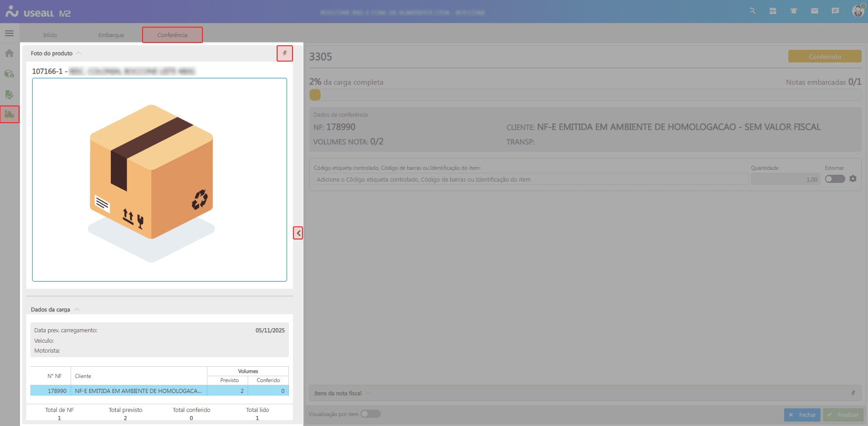Pin the Foto do produto panel
This screenshot has width=868, height=426.
point(285,53)
